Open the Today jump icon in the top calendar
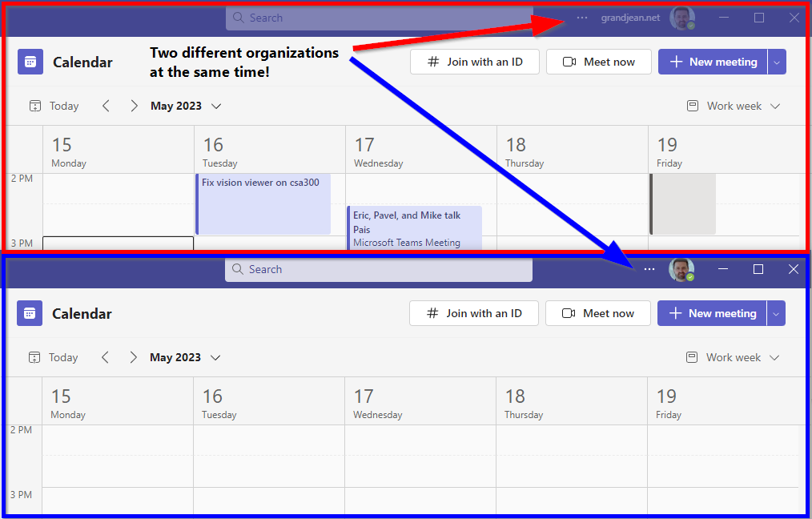812x519 pixels. click(x=35, y=105)
